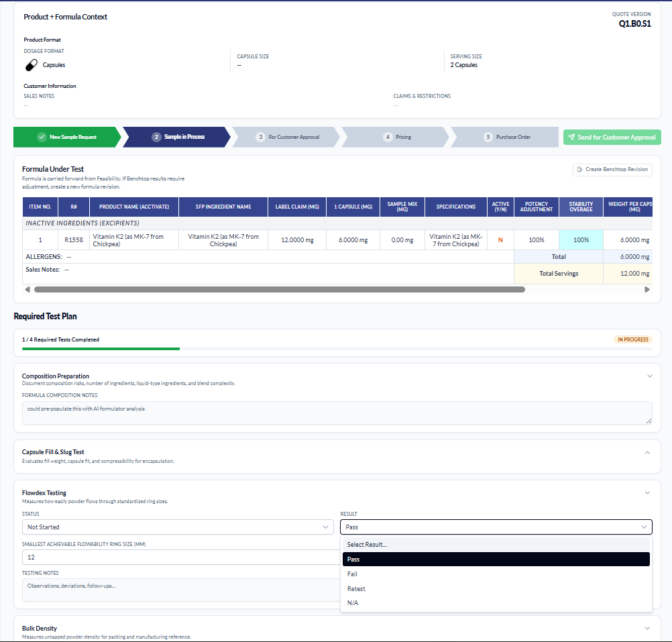Click the step 2 number badge on Sample in Process

tap(156, 137)
